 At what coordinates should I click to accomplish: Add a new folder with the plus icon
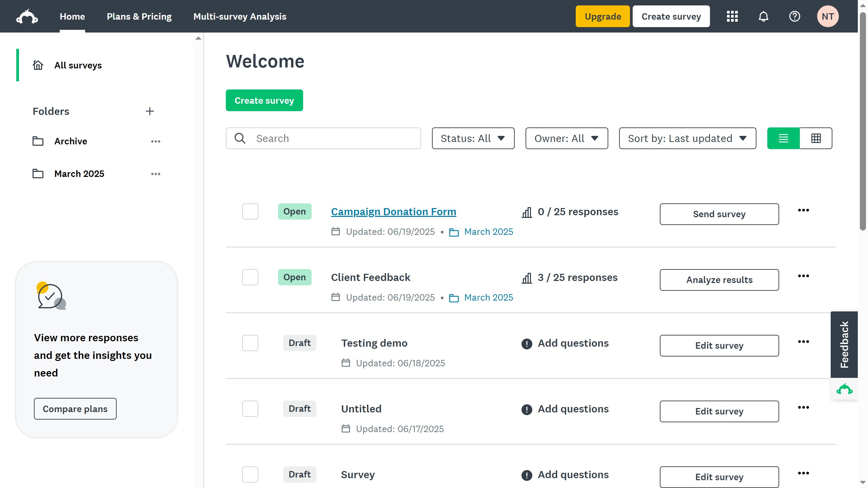[x=150, y=111]
